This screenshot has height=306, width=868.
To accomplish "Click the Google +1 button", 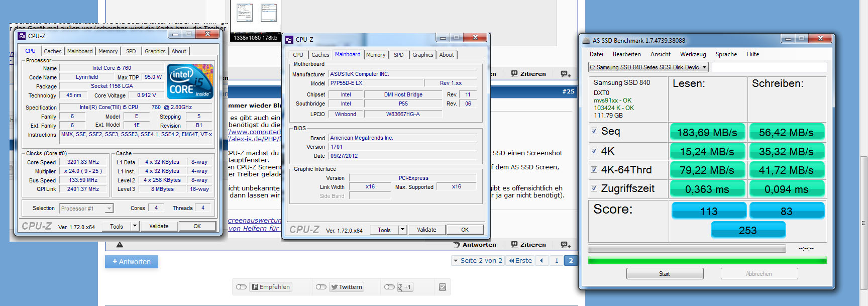I will click(x=404, y=287).
